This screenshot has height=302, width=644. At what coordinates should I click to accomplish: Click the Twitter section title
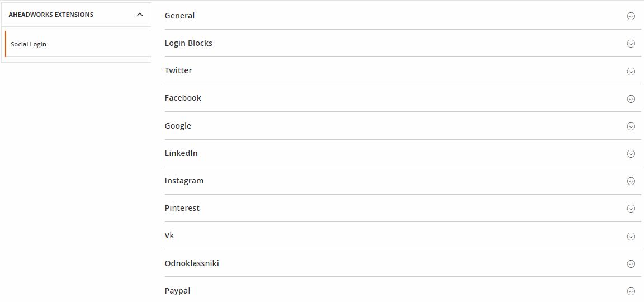coord(178,70)
